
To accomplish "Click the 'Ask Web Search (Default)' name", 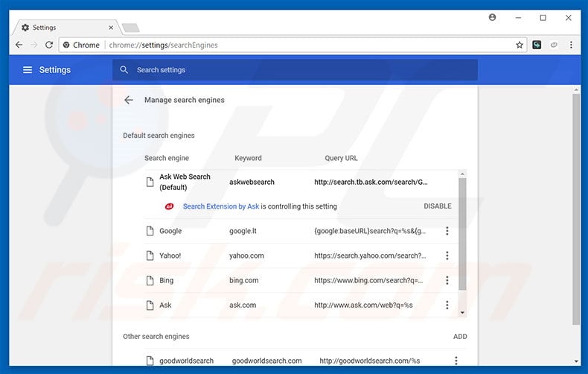I will 185,182.
